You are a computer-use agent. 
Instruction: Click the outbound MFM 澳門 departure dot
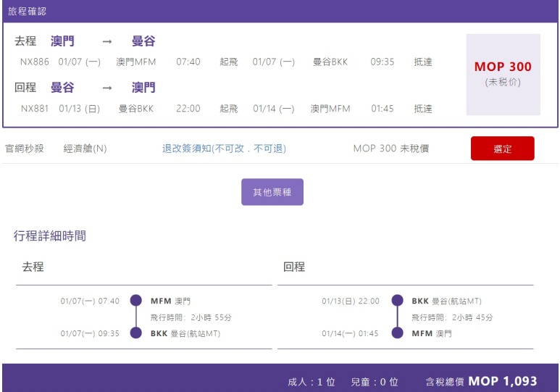pos(135,301)
